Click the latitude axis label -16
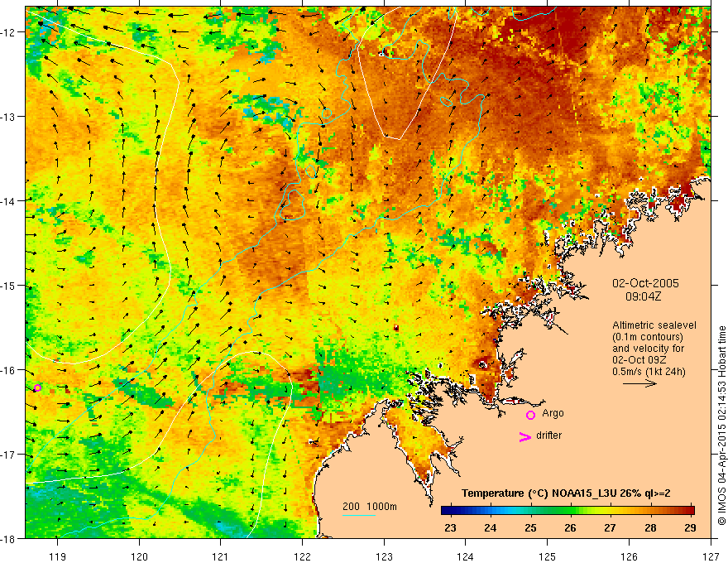 [x=9, y=370]
